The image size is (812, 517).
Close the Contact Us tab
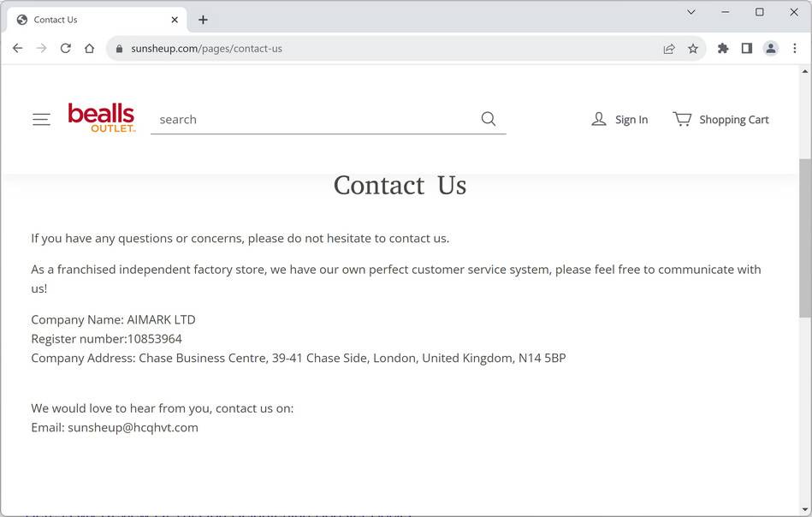coord(175,20)
